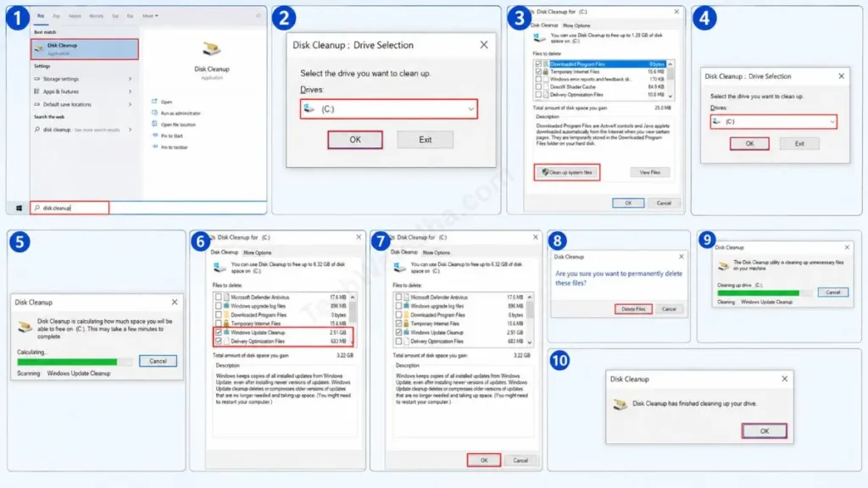Click drive icon in the smaller Drive Selection dialog
Viewport: 868px width, 488px height.
pos(717,121)
